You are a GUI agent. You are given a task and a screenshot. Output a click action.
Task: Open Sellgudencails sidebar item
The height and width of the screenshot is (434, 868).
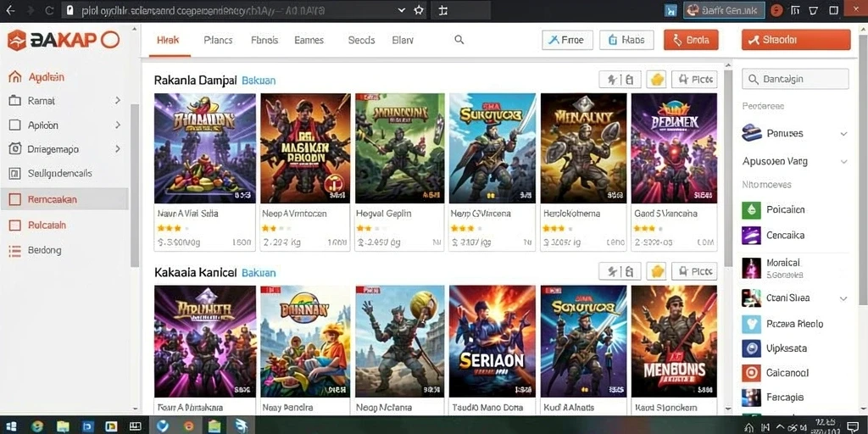(x=50, y=173)
